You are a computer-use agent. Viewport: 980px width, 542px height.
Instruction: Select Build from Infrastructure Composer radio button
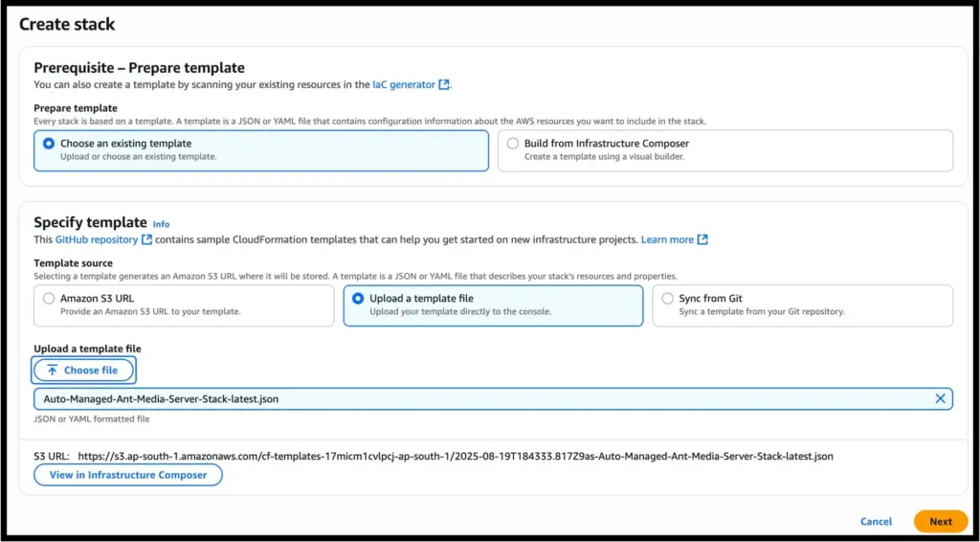(513, 144)
